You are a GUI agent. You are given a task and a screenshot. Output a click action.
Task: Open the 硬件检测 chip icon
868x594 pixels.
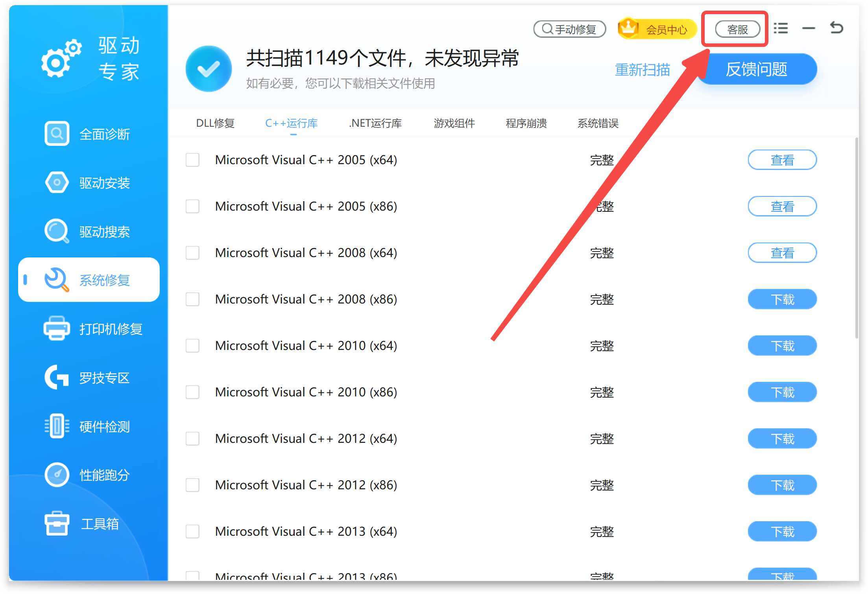coord(57,426)
